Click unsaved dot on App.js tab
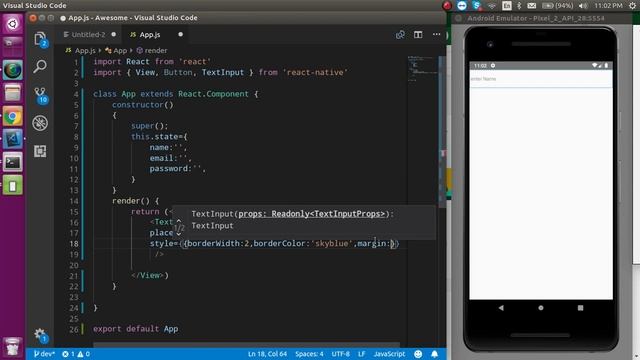This screenshot has height=360, width=640. 180,34
